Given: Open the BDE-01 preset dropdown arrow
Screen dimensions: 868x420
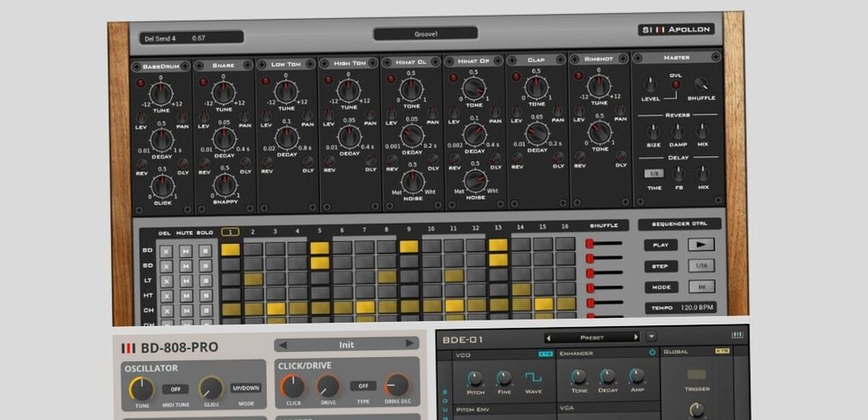Looking at the screenshot, I should [x=651, y=337].
